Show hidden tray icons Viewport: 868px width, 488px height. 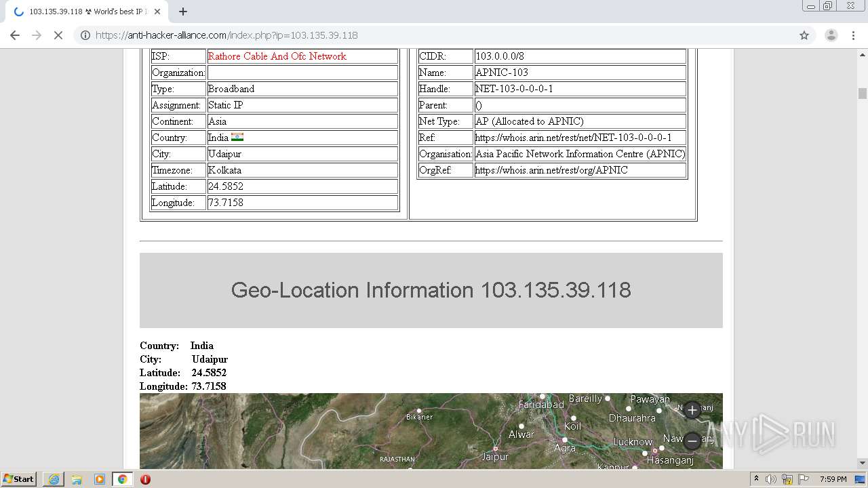pyautogui.click(x=756, y=479)
